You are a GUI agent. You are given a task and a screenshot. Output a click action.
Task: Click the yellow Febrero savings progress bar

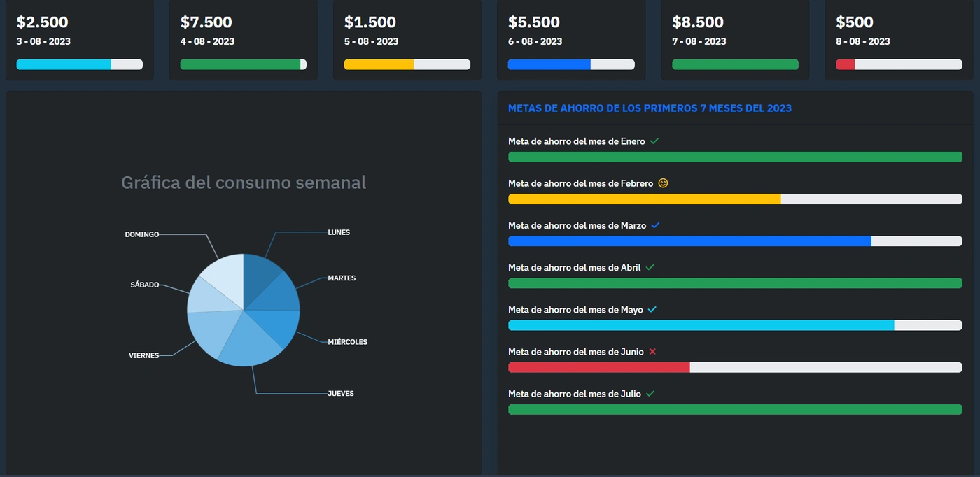[x=644, y=199]
